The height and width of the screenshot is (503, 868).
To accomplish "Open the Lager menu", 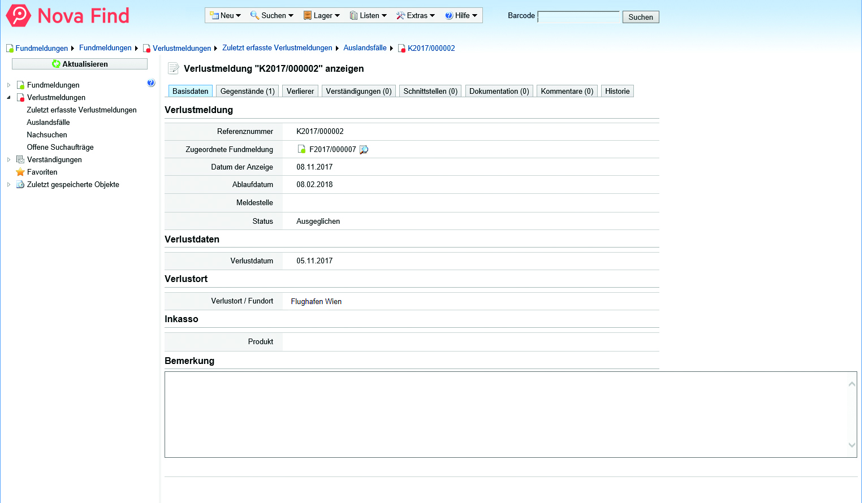I will pyautogui.click(x=322, y=15).
